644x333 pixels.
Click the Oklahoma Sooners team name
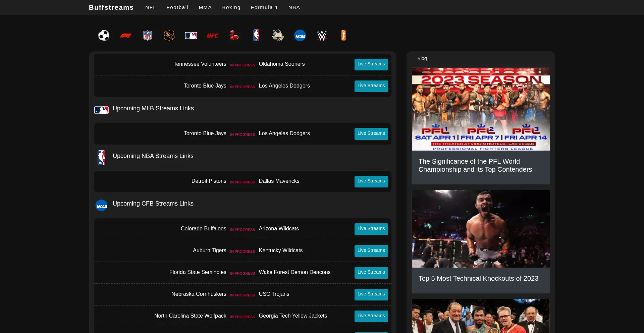click(x=282, y=64)
